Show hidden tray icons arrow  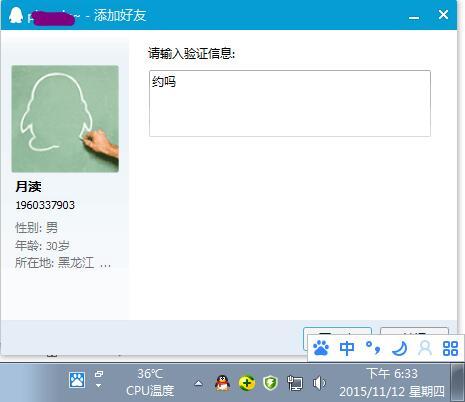[198, 383]
